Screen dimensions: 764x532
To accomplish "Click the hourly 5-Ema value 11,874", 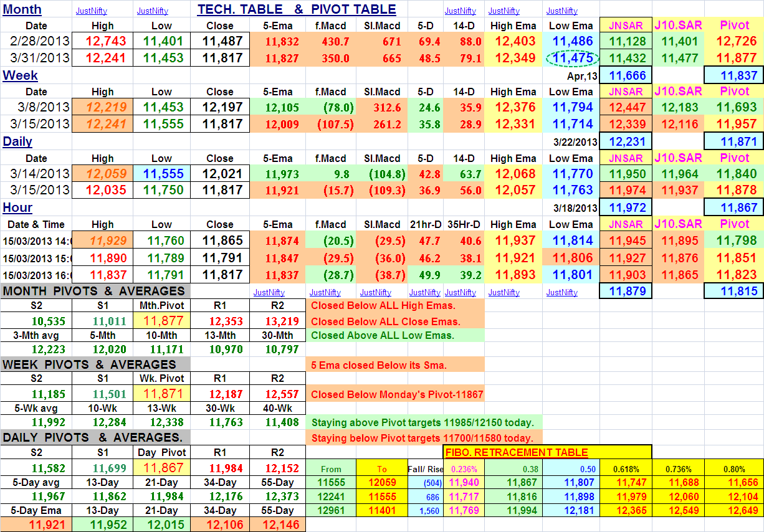I will [278, 240].
